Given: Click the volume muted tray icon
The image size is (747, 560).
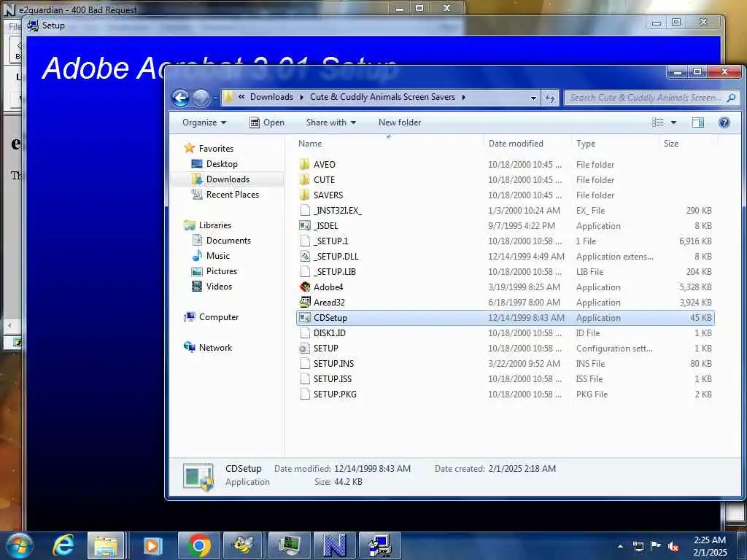Looking at the screenshot, I should point(673,547).
